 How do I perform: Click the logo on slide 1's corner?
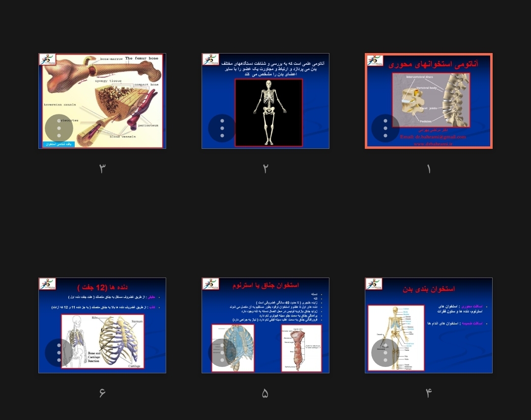(375, 60)
